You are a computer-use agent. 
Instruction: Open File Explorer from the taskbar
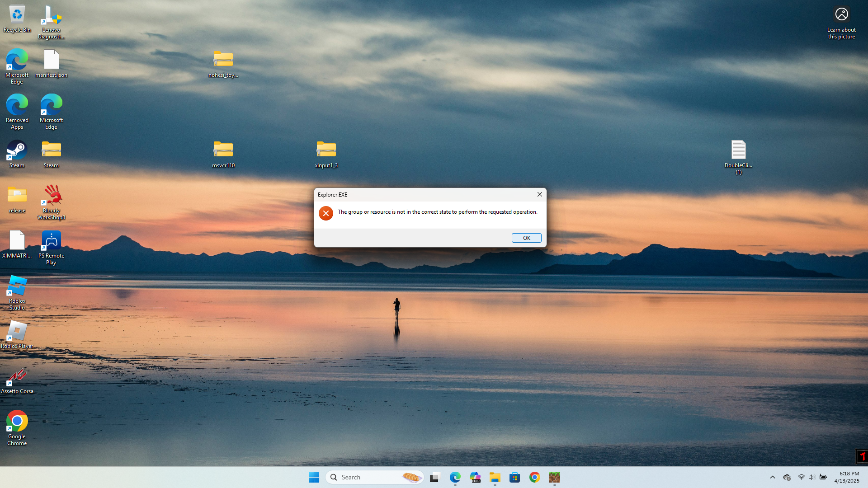(x=495, y=477)
